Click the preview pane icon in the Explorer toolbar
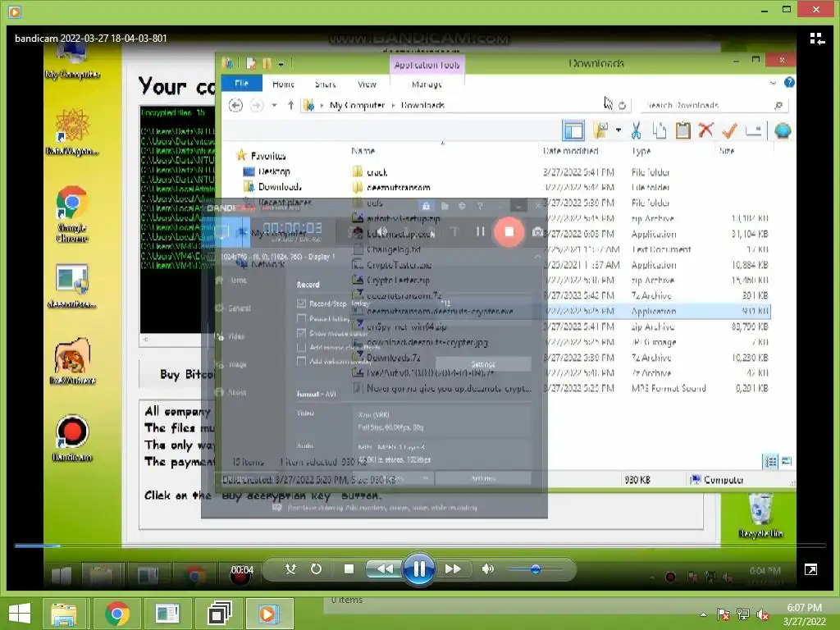The image size is (840, 630). pyautogui.click(x=573, y=130)
